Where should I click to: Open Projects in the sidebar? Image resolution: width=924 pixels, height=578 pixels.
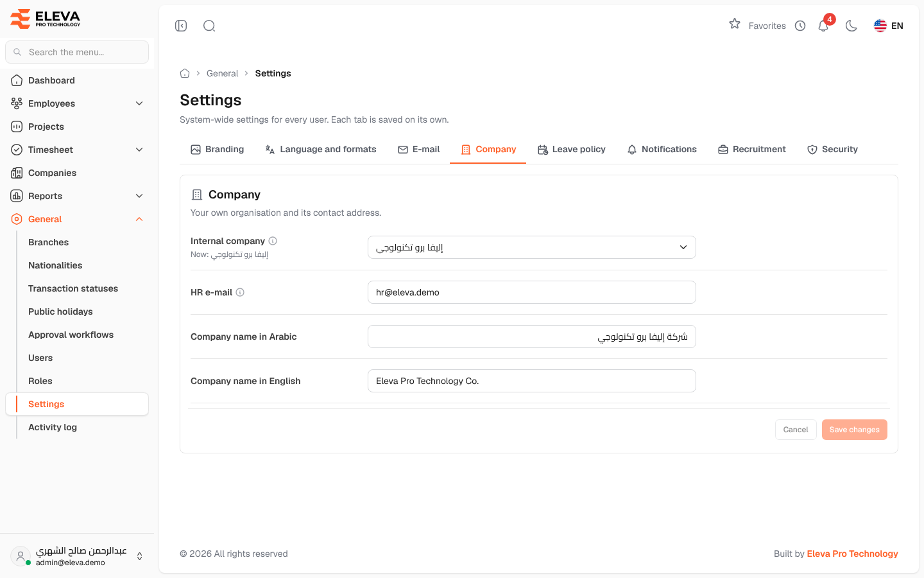click(x=77, y=127)
